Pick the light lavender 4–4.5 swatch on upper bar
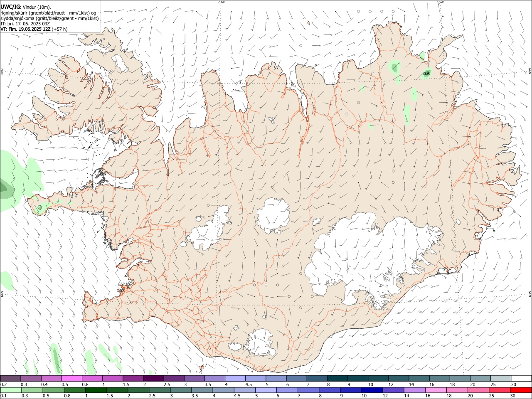The width and height of the screenshot is (532, 399). [x=234, y=378]
